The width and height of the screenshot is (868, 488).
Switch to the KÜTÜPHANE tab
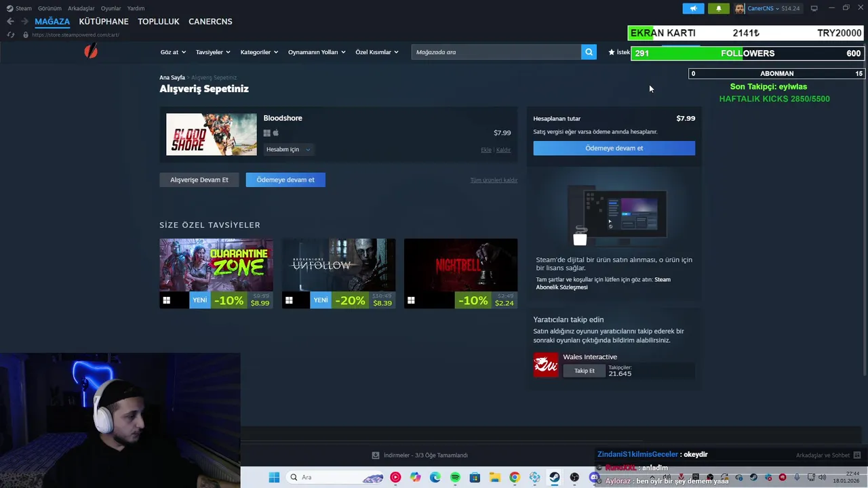[104, 22]
